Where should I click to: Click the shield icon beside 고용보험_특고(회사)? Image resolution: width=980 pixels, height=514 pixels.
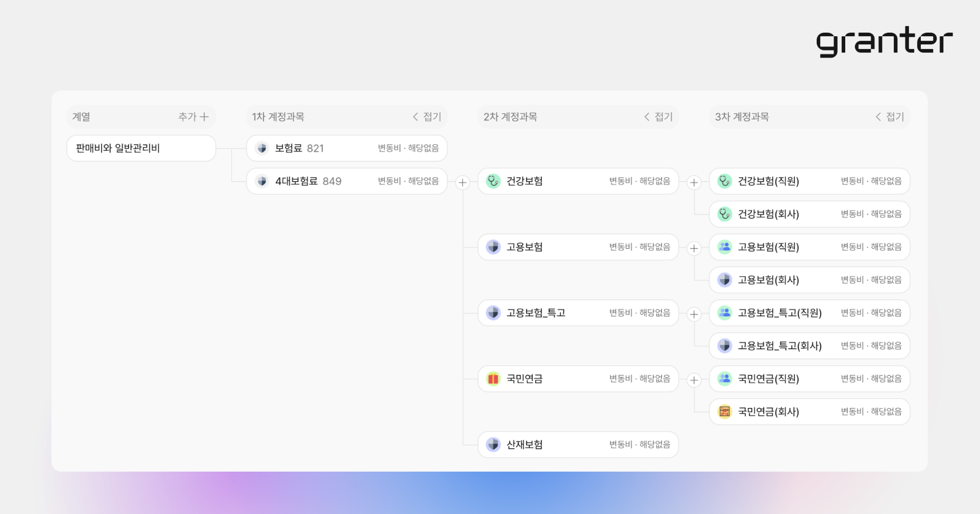pos(725,346)
